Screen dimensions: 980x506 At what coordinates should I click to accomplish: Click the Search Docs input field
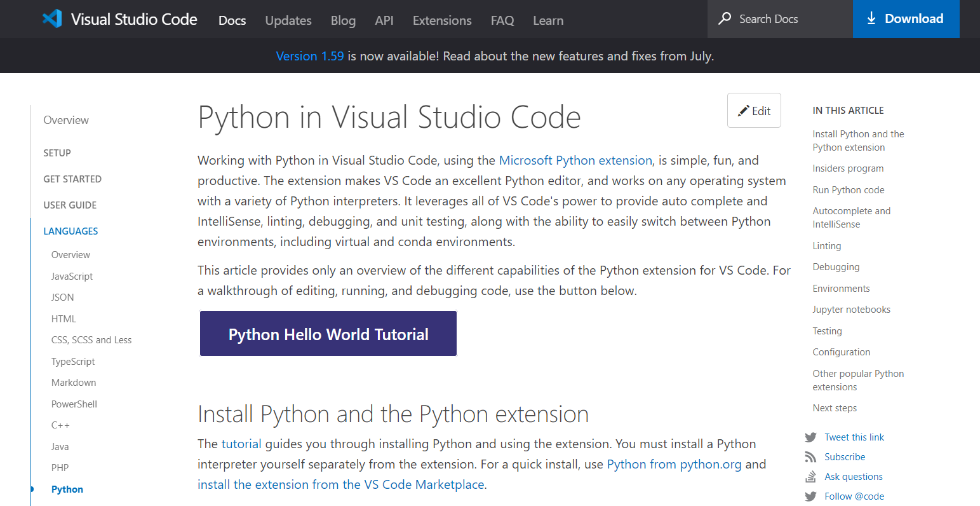(x=780, y=19)
